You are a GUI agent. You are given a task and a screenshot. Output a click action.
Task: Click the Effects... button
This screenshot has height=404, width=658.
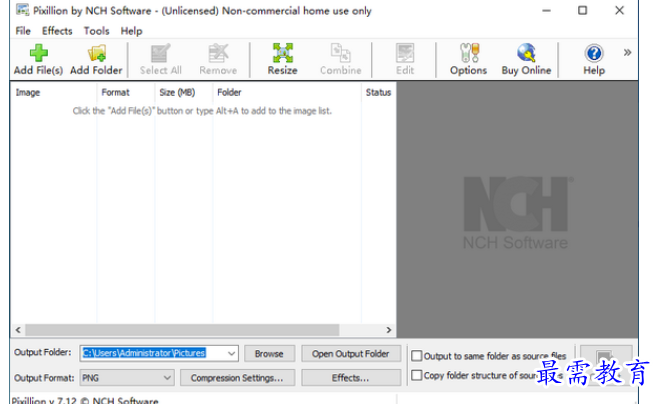pos(351,378)
